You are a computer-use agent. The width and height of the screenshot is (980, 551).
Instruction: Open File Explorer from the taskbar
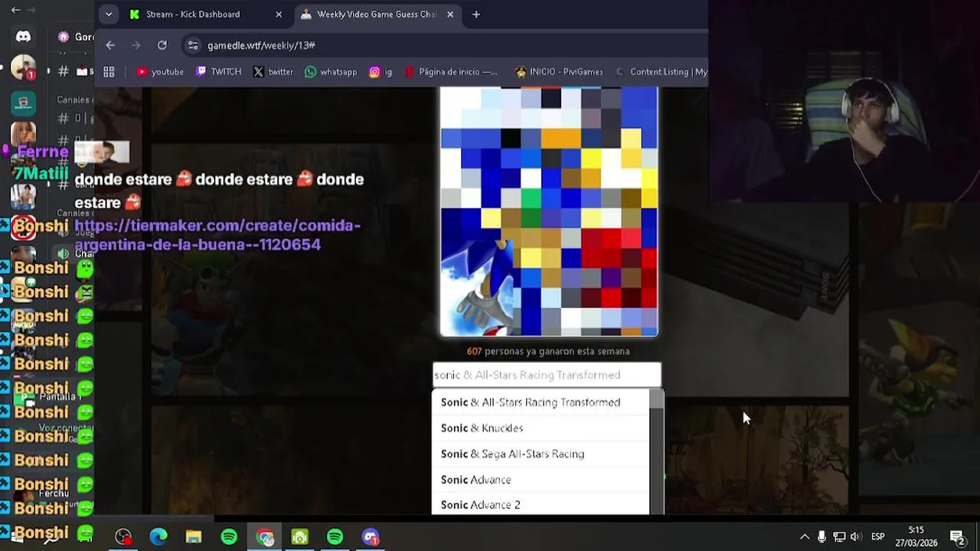tap(194, 537)
